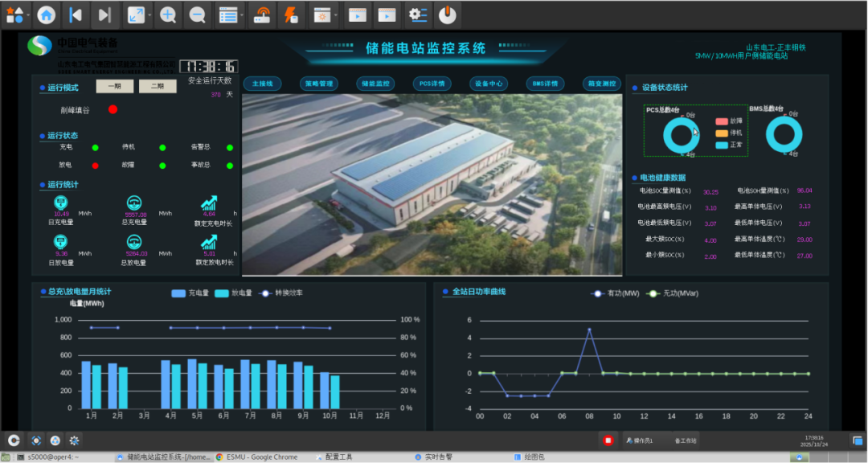Toggle the 充电量 legend series in the chart
The width and height of the screenshot is (868, 463).
[x=190, y=293]
